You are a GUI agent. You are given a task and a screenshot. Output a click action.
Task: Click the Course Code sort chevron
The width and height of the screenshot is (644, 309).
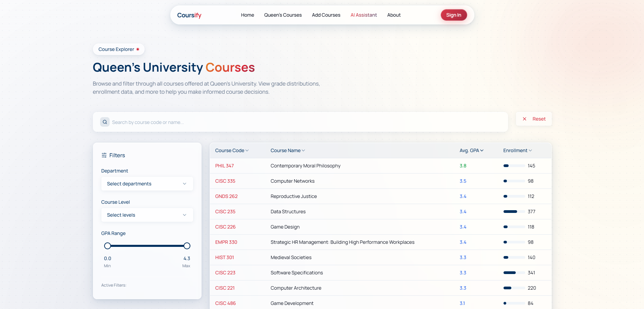(247, 150)
